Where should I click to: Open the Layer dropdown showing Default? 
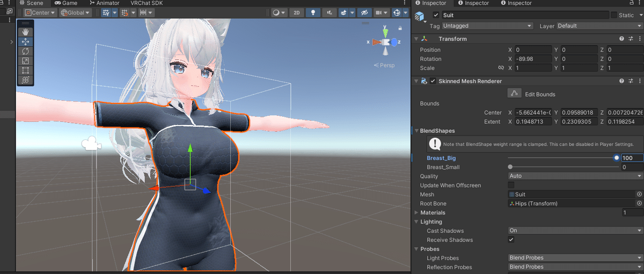coord(599,26)
